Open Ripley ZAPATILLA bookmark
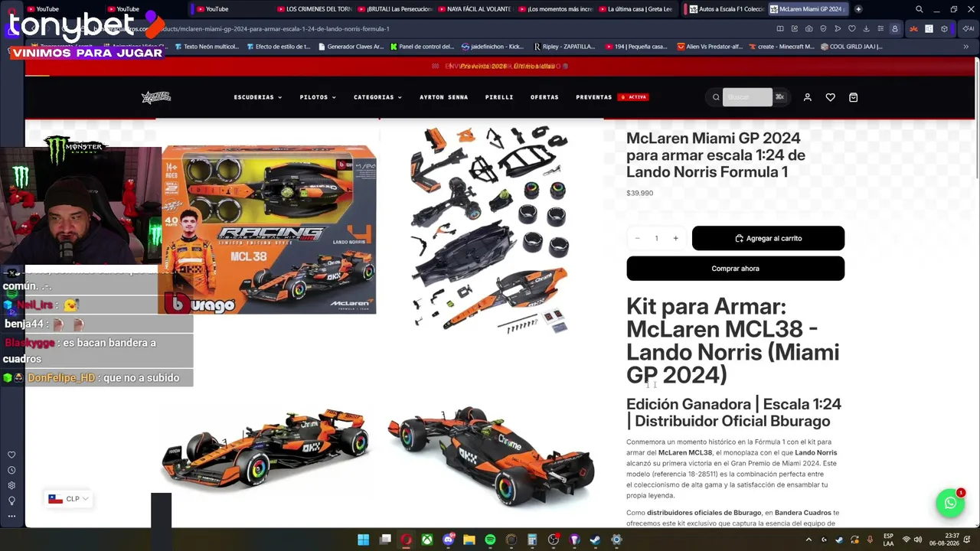980x551 pixels. point(564,47)
